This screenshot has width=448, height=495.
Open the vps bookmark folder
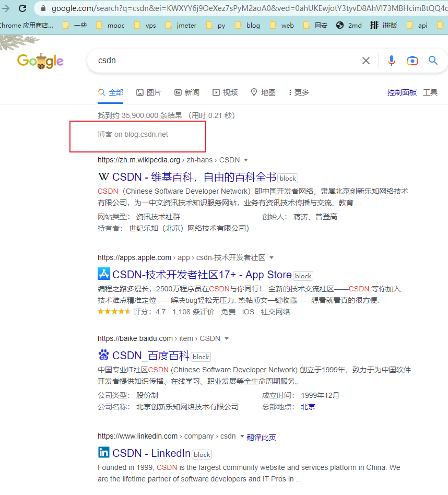pos(145,25)
